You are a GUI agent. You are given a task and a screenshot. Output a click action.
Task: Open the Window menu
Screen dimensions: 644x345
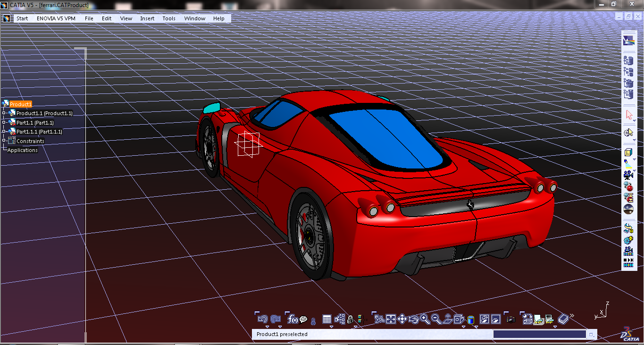pos(195,18)
